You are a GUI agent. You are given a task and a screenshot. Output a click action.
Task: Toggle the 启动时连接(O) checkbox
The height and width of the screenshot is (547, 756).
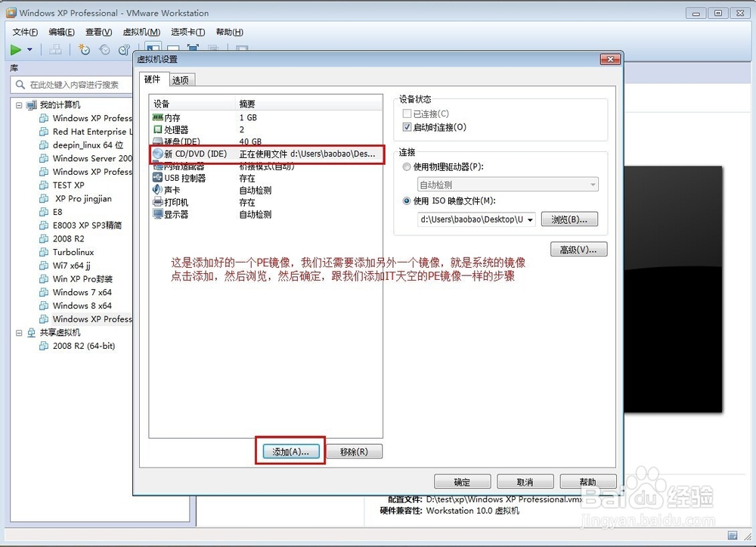pyautogui.click(x=407, y=127)
